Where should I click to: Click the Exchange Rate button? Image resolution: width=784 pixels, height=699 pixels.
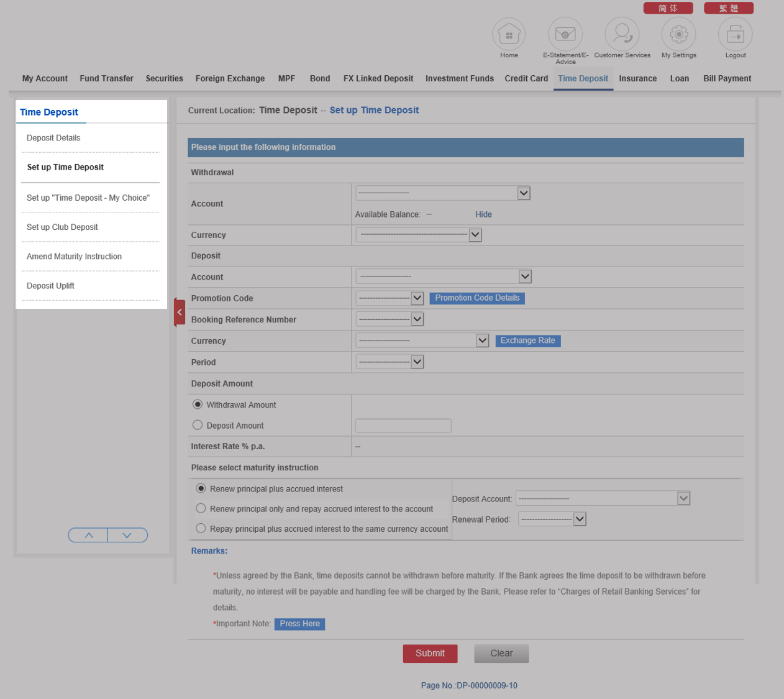point(527,340)
